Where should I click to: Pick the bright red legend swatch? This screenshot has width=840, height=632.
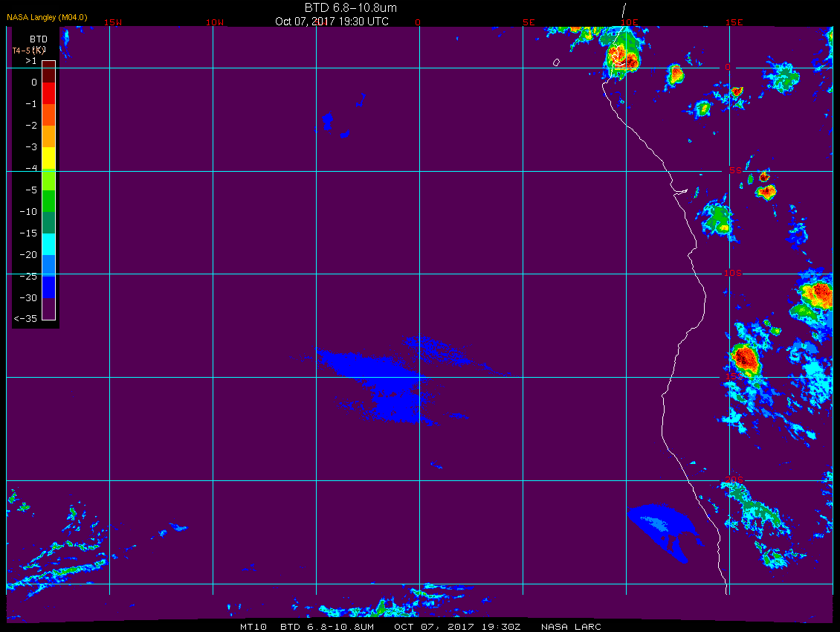tap(49, 93)
